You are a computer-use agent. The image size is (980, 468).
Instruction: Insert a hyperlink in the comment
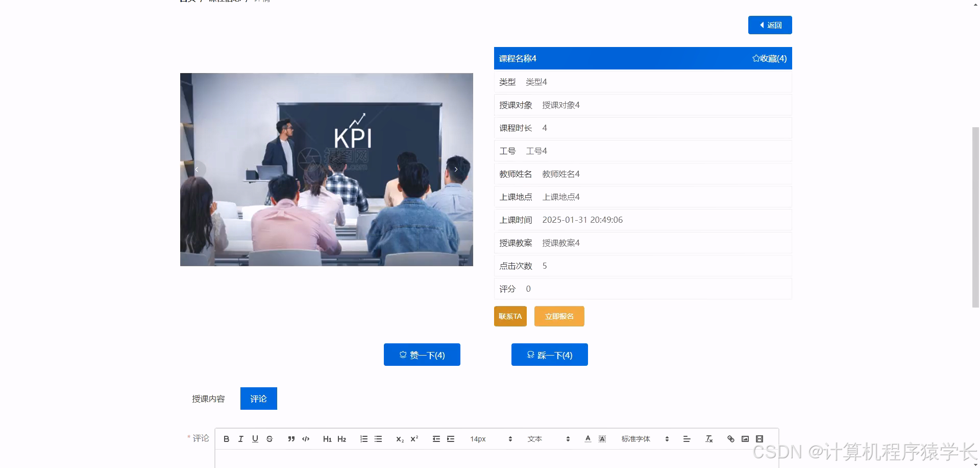[730, 439]
